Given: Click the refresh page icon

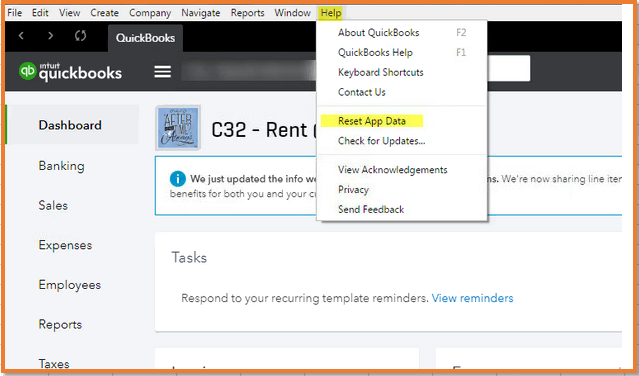Looking at the screenshot, I should (x=80, y=36).
